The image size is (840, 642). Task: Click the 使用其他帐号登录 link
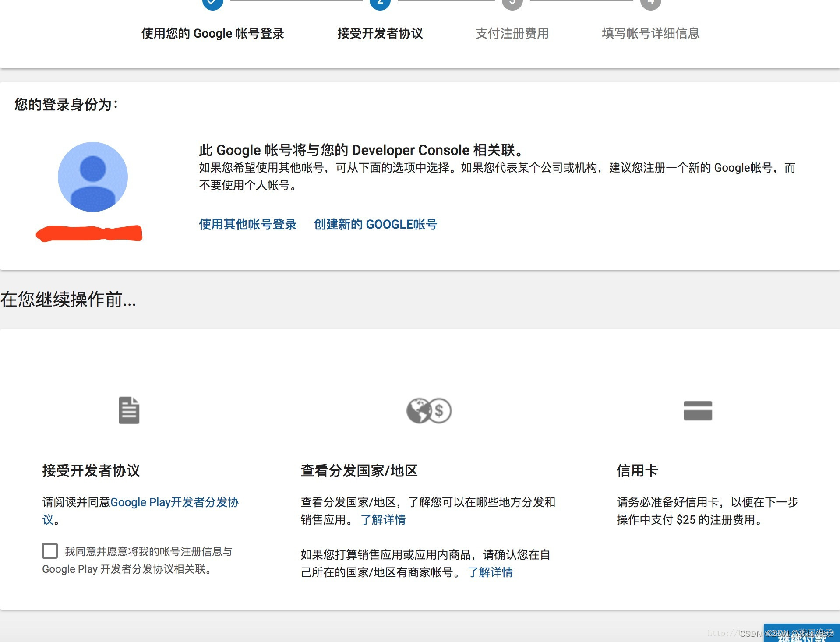pos(247,224)
